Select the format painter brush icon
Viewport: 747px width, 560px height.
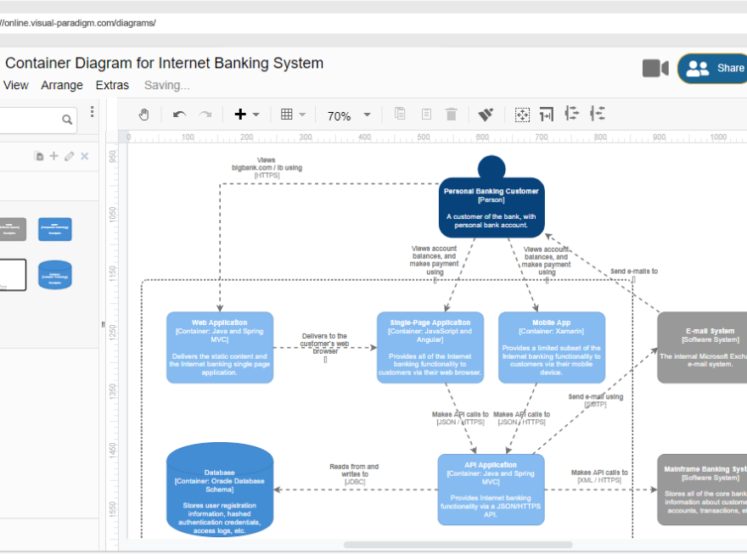tap(485, 114)
